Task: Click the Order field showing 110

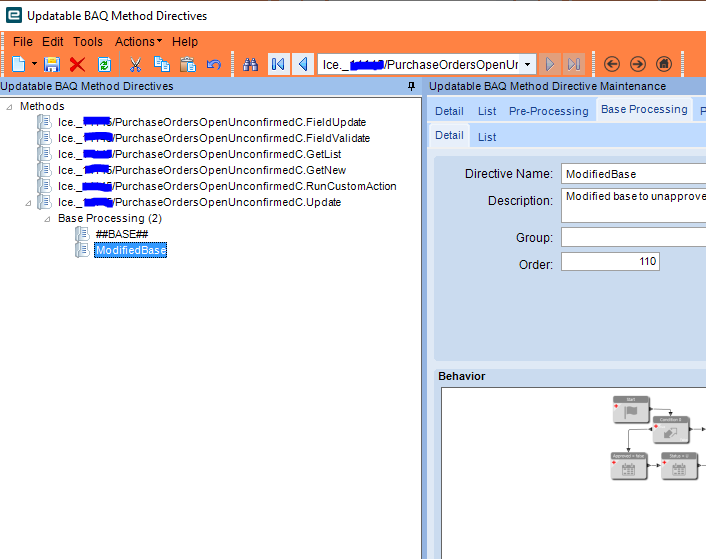Action: coord(610,261)
